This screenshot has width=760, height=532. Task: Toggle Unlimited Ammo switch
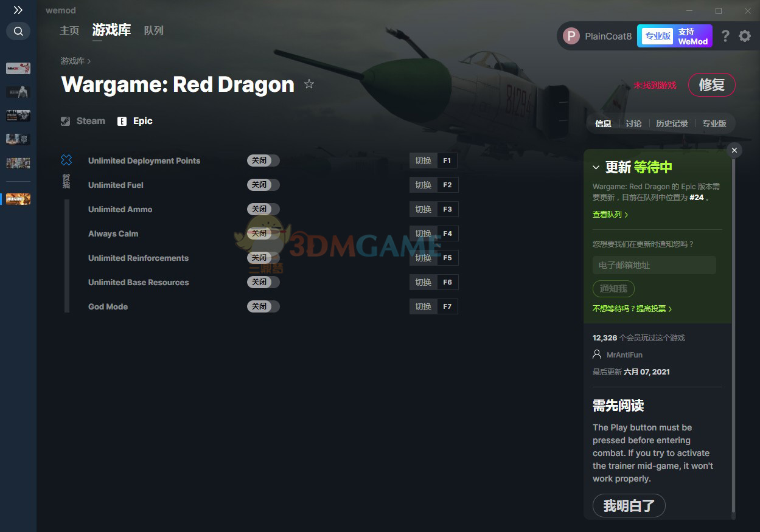(x=263, y=209)
